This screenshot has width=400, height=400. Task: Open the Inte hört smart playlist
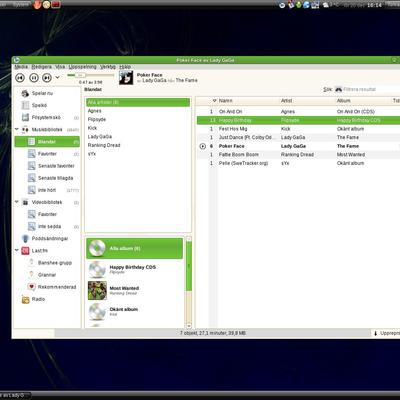(47, 190)
